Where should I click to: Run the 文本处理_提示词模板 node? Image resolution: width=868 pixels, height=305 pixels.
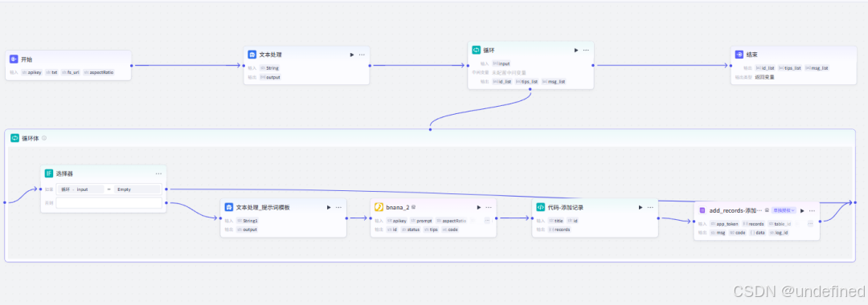[328, 207]
